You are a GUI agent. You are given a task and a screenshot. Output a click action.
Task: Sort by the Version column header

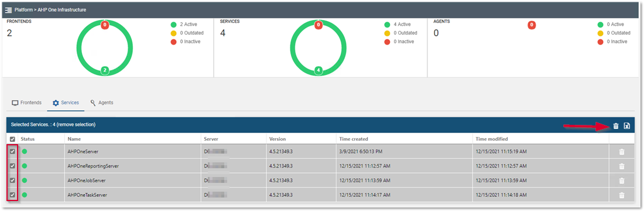pyautogui.click(x=278, y=139)
